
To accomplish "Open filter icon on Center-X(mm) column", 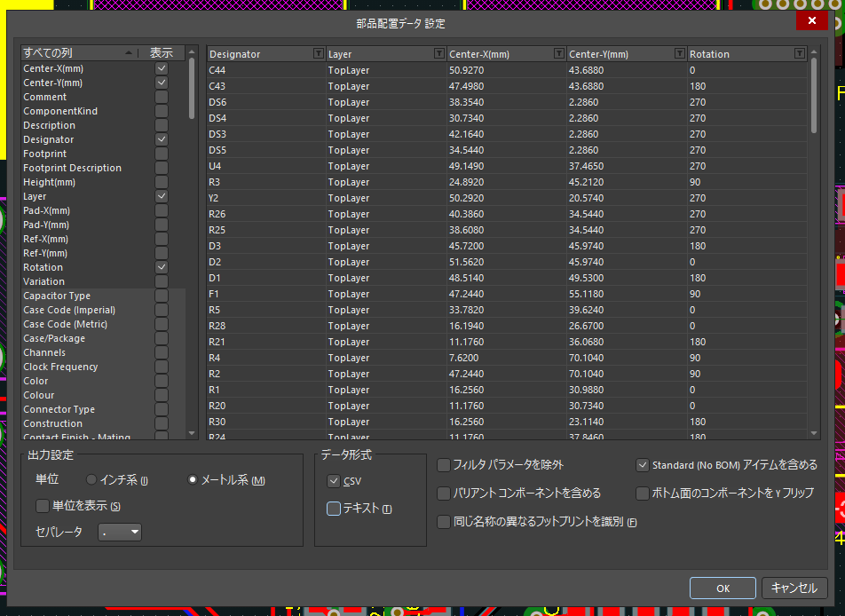I will [x=559, y=53].
